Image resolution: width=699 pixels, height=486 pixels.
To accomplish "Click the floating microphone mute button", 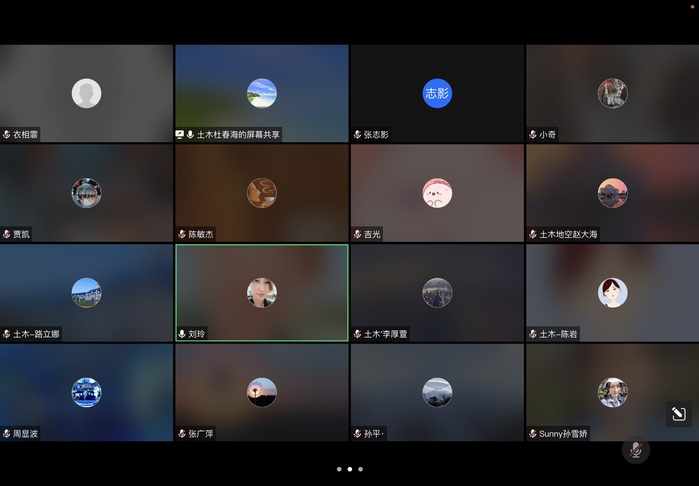I will pyautogui.click(x=635, y=451).
